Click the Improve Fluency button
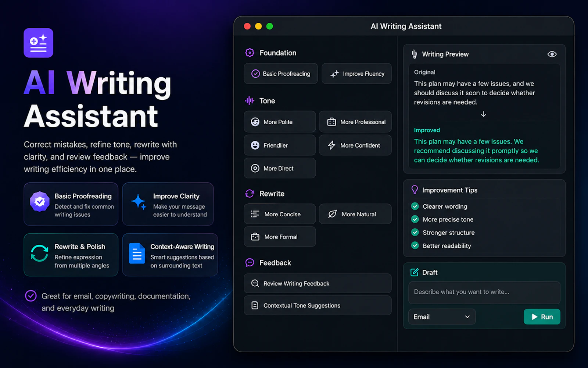 (x=356, y=74)
